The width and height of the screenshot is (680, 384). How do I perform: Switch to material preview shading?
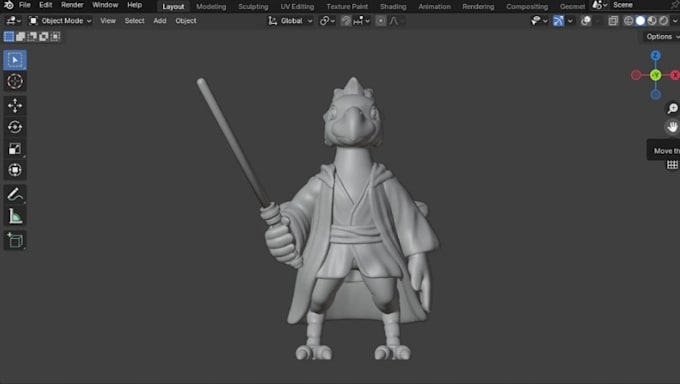pos(652,21)
